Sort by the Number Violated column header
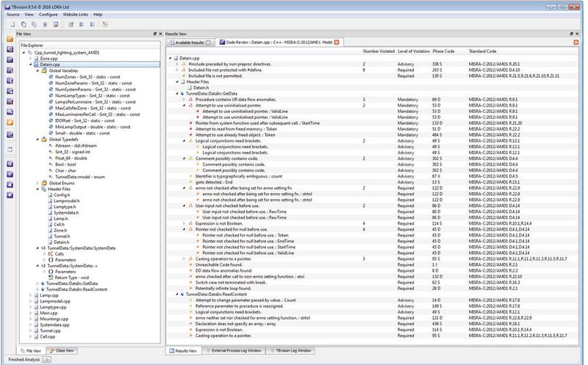588x365 pixels. coord(378,51)
